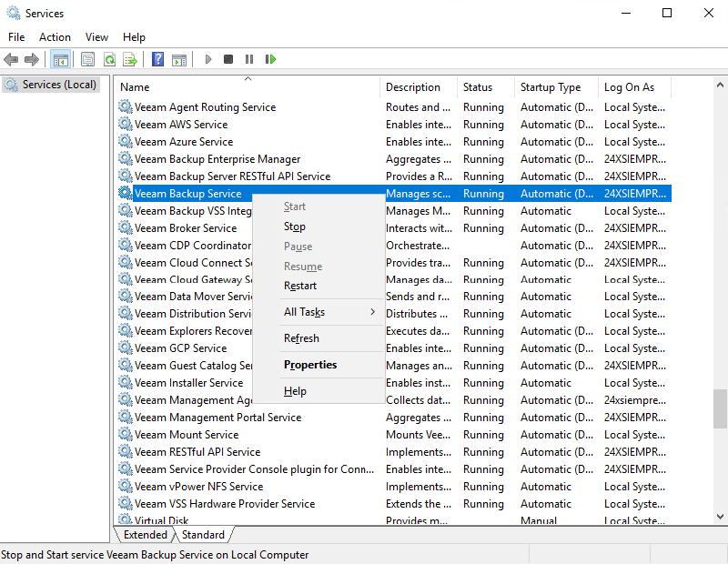Choose Refresh in the context menu
The height and width of the screenshot is (564, 728).
[x=318, y=338]
